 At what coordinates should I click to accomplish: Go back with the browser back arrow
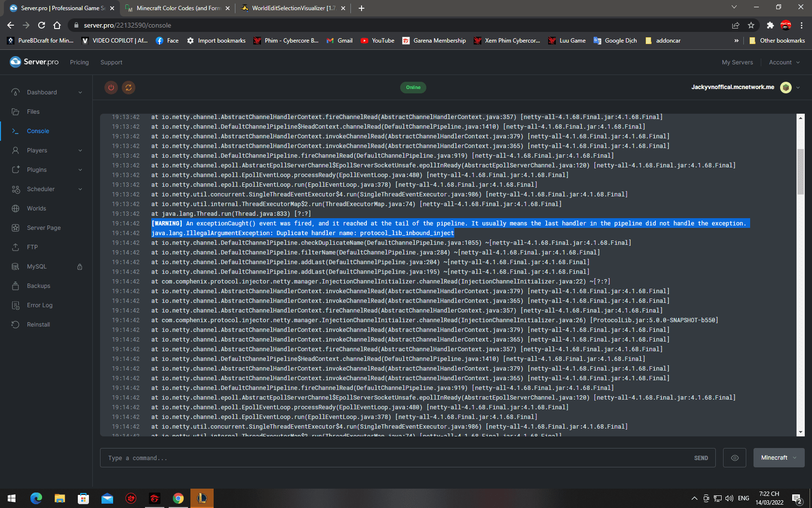pyautogui.click(x=11, y=25)
